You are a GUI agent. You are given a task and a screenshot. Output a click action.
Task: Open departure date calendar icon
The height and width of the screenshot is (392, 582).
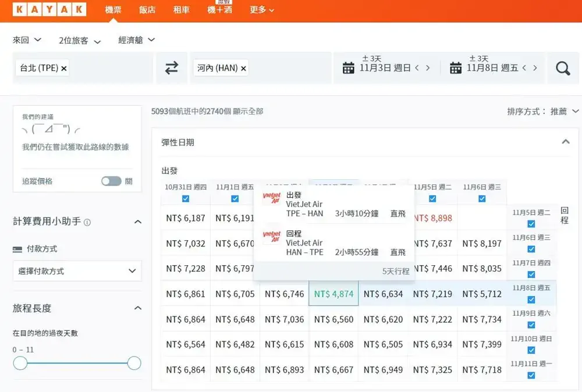[x=348, y=68]
